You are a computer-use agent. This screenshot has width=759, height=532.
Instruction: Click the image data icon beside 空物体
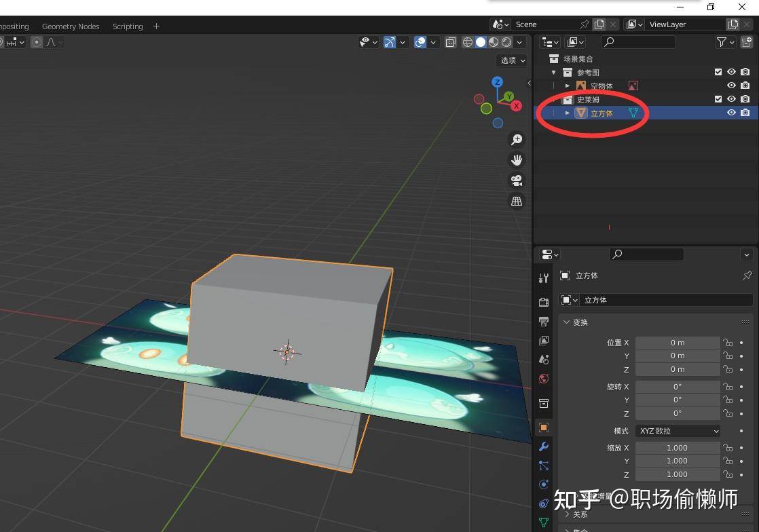(x=633, y=86)
